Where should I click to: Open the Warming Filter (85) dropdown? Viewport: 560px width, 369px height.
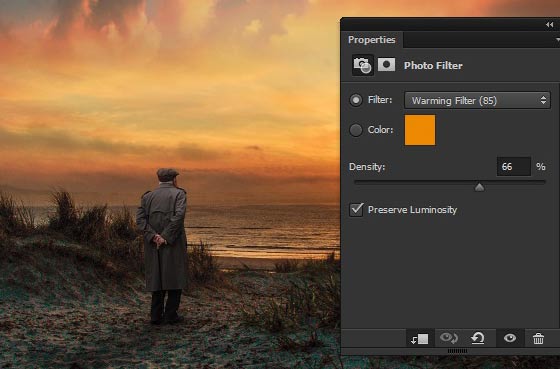point(477,100)
